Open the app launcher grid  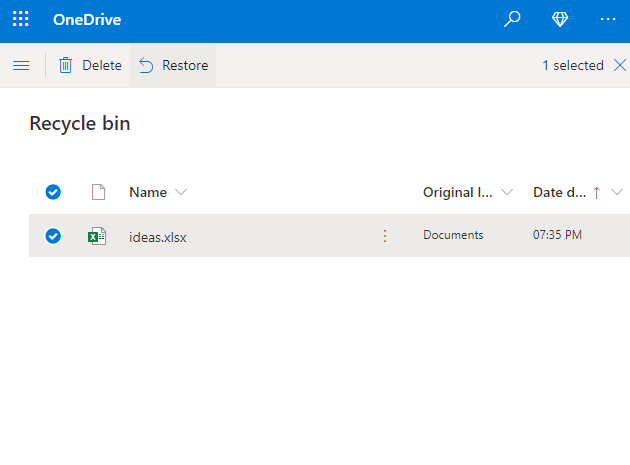(x=20, y=19)
